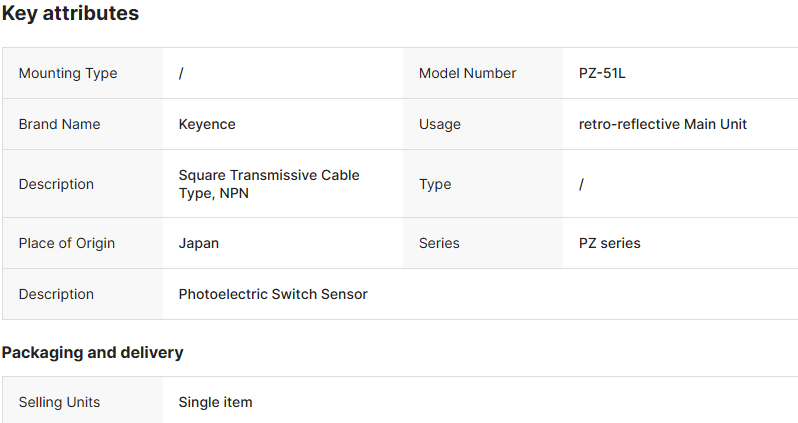The image size is (798, 423).
Task: Select the Keyence brand value
Action: coord(207,124)
